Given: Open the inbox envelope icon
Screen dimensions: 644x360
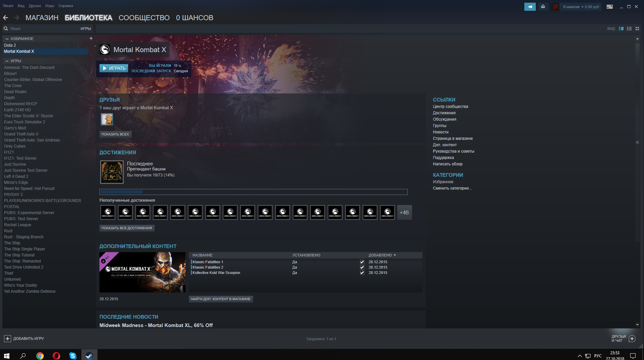Looking at the screenshot, I should tap(543, 7).
